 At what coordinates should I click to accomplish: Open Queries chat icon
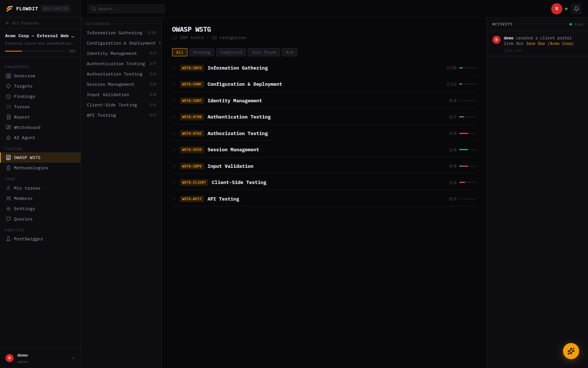coord(8,219)
